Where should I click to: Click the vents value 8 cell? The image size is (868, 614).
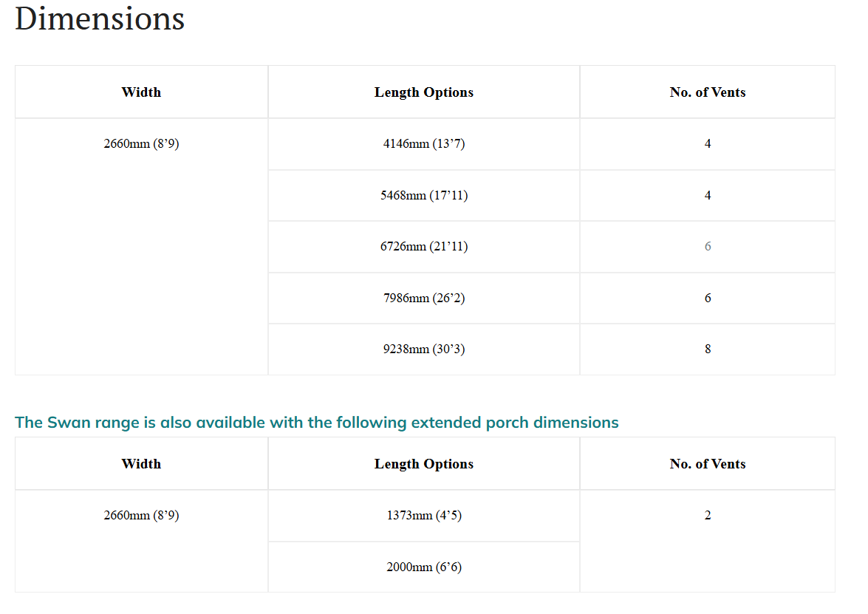click(x=708, y=349)
